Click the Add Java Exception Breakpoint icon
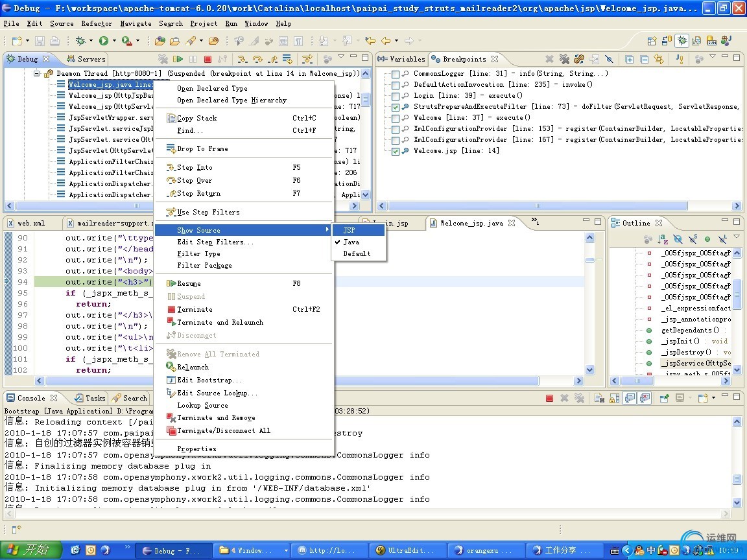 [x=680, y=59]
